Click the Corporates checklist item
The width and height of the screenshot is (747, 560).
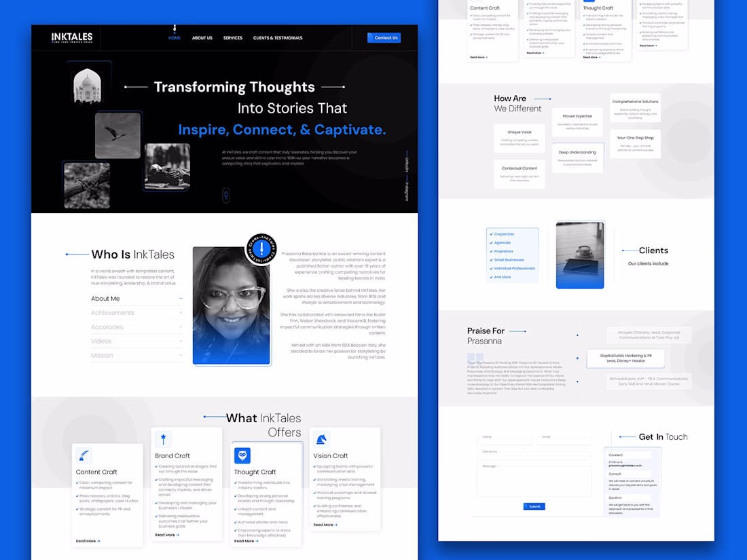point(502,234)
